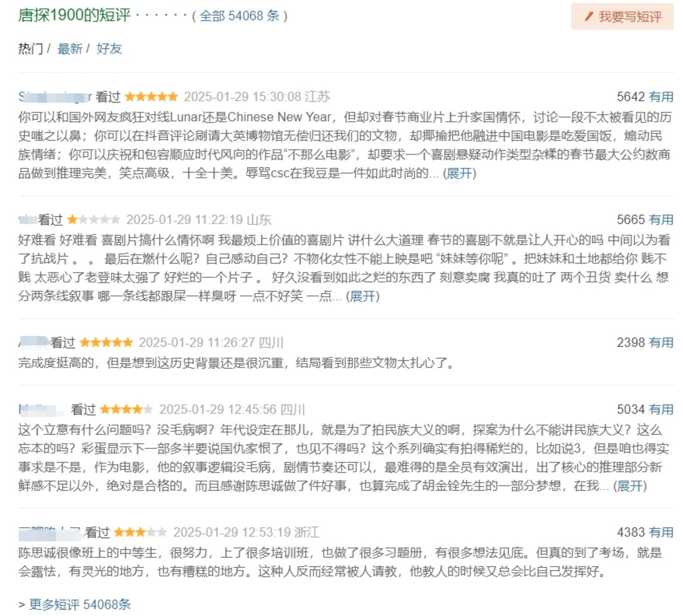
Task: Open 全部 54068 条 link
Action: pos(240,16)
